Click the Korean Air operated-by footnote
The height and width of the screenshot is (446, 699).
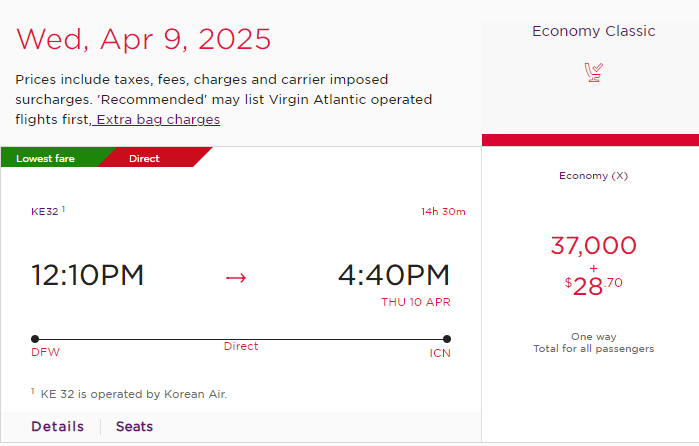[x=133, y=394]
